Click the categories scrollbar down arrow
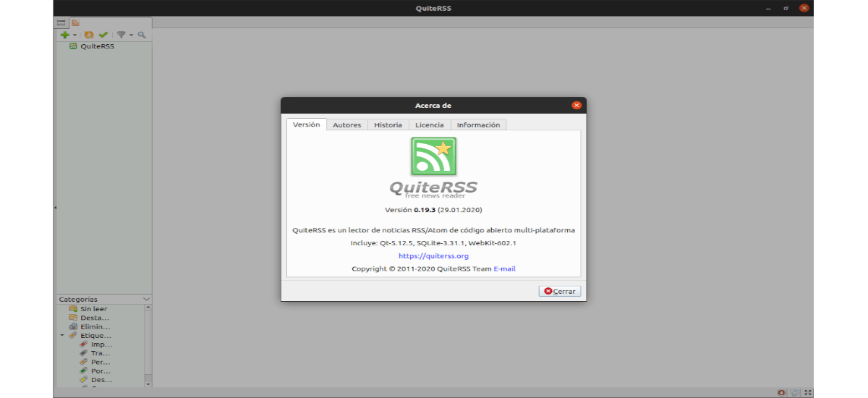 pos(148,384)
